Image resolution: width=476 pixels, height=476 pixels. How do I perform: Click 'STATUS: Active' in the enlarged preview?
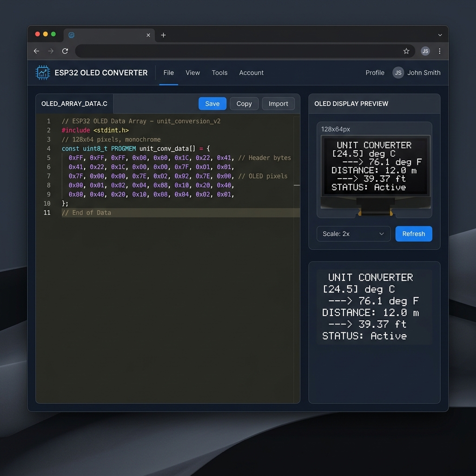coord(364,336)
